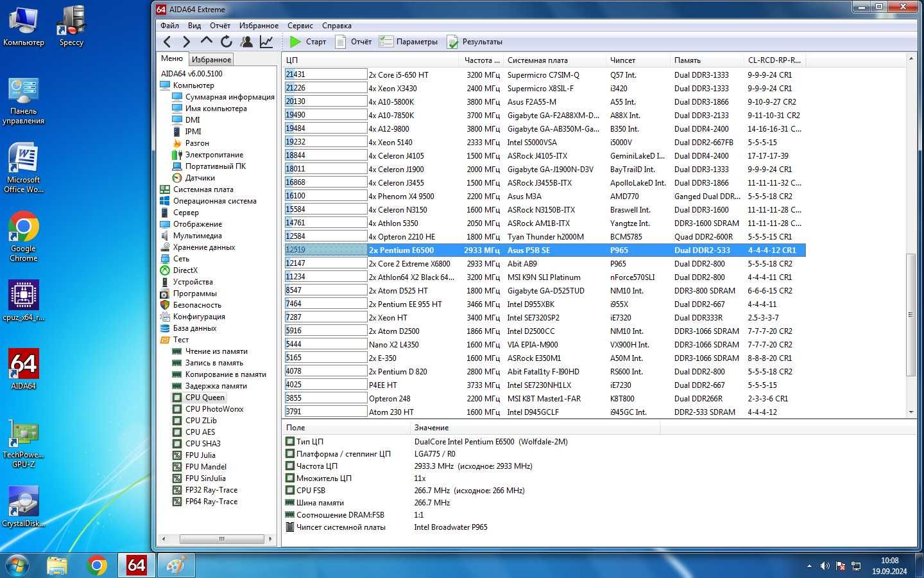This screenshot has height=578, width=924.
Task: Click the Forward arrow toolbar icon
Action: (x=187, y=42)
